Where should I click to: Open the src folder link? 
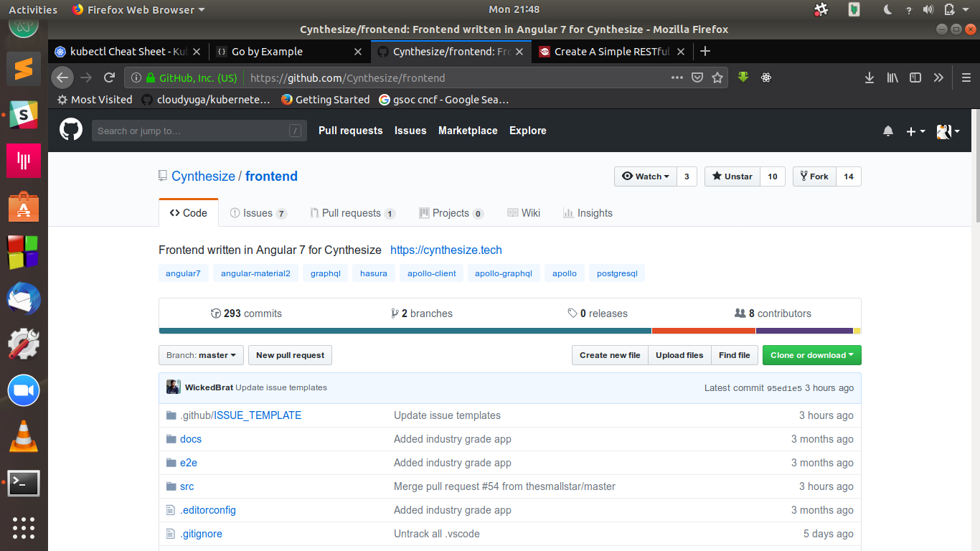[187, 486]
